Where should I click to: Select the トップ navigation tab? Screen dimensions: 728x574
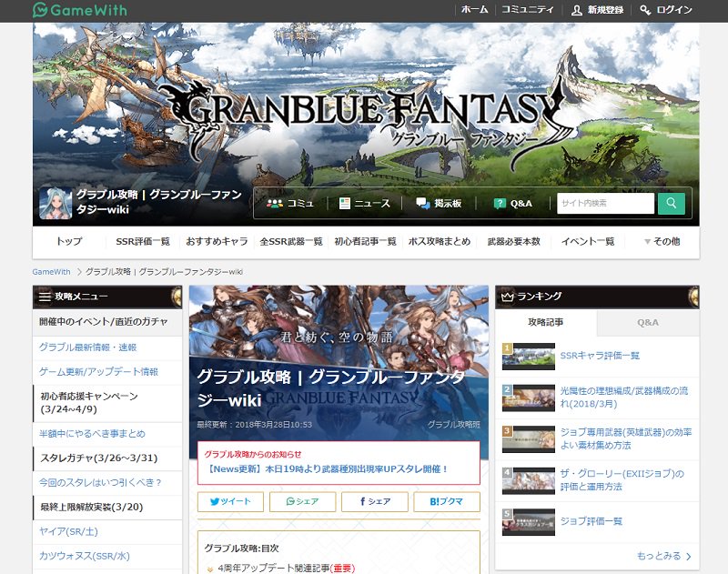click(x=69, y=241)
